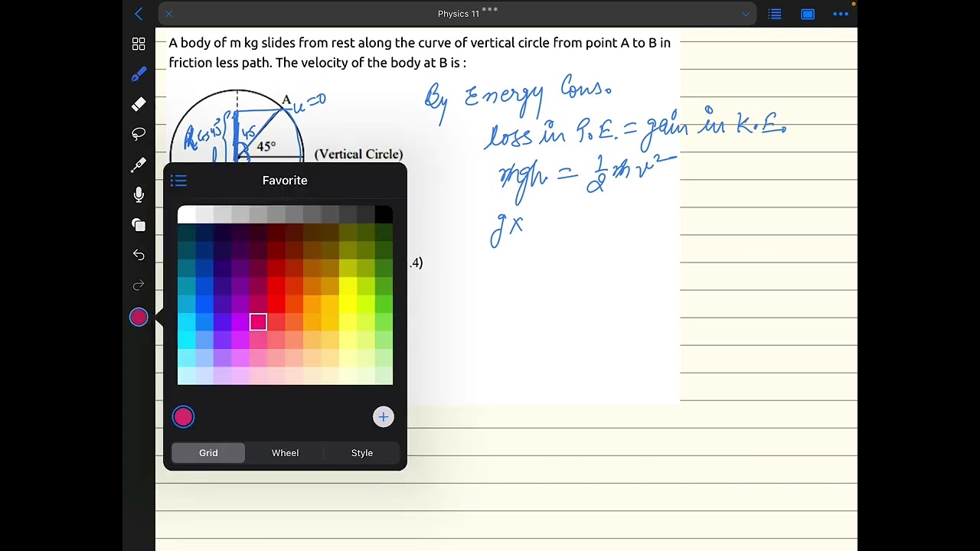980x551 pixels.
Task: Tap the Favorite heading in color popup
Action: pyautogui.click(x=285, y=181)
